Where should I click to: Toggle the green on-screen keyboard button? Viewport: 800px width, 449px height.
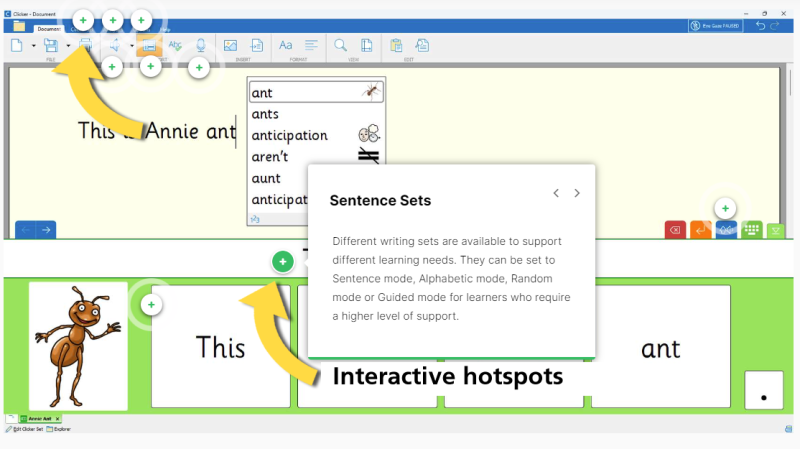pos(752,230)
